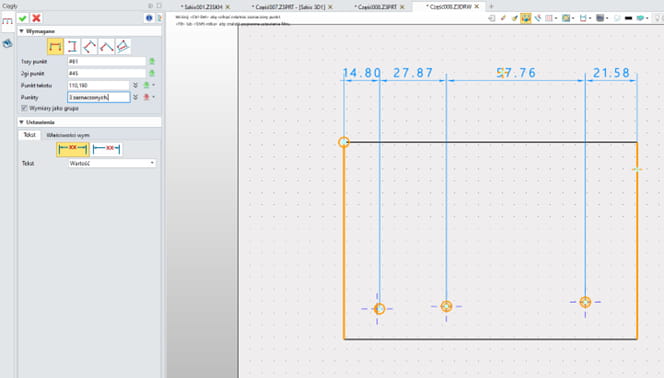
Task: Click green pick icon beside 1szy punkt
Action: pos(152,61)
